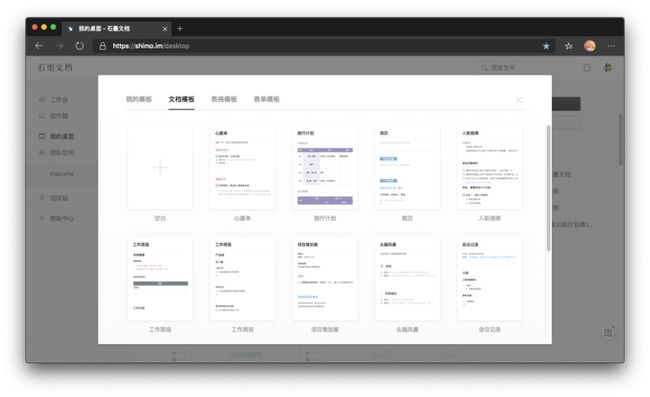
Task: Open the browser profile avatar
Action: pyautogui.click(x=589, y=46)
